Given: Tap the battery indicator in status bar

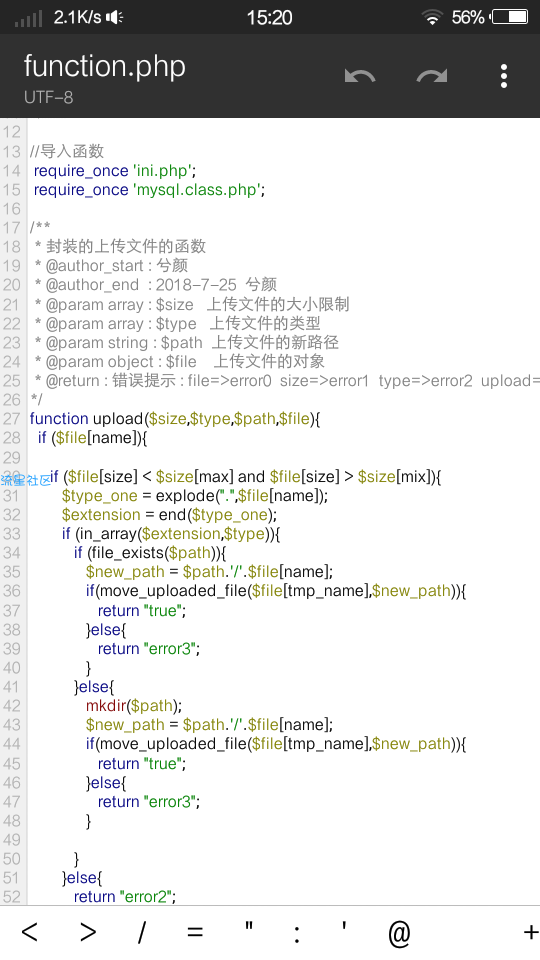Looking at the screenshot, I should (x=510, y=17).
